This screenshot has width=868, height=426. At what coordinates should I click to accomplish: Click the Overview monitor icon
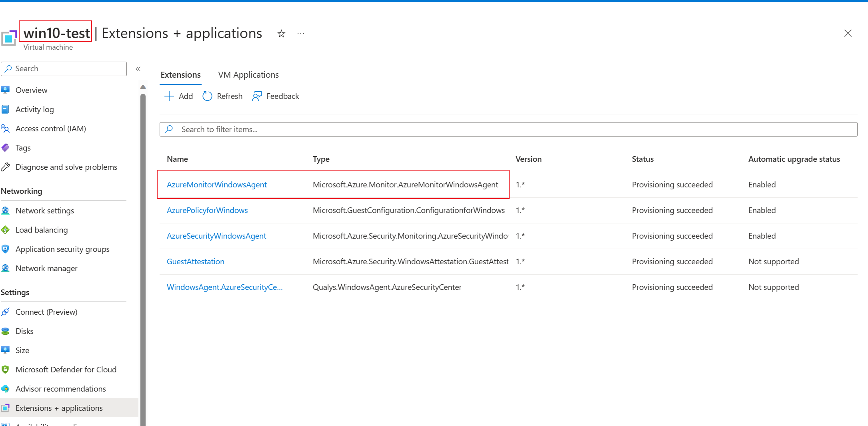[5, 90]
